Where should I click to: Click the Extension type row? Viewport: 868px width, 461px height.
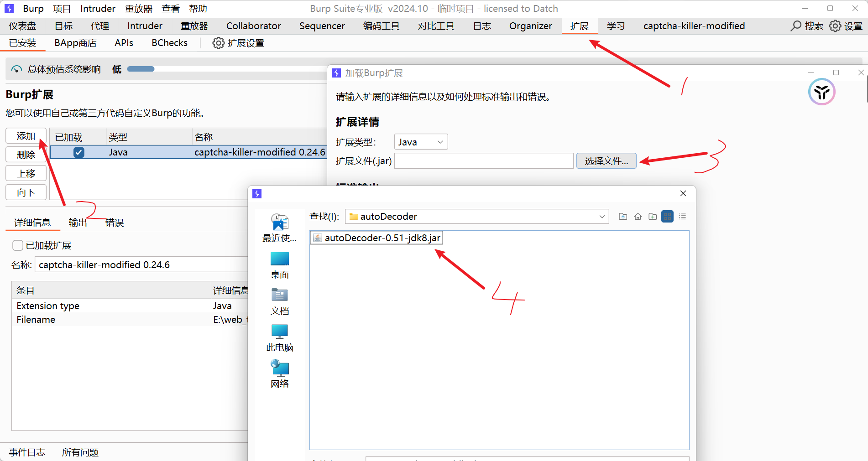tap(130, 306)
